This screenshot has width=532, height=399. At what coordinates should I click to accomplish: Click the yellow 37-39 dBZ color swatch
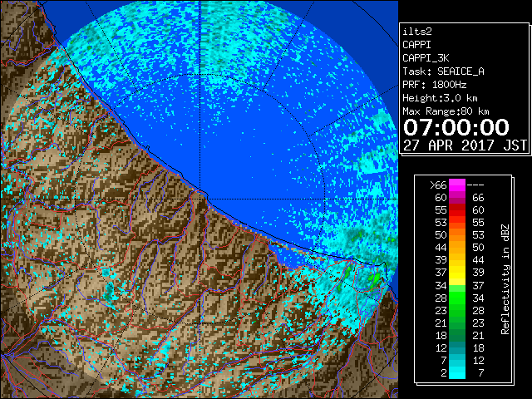pyautogui.click(x=457, y=273)
